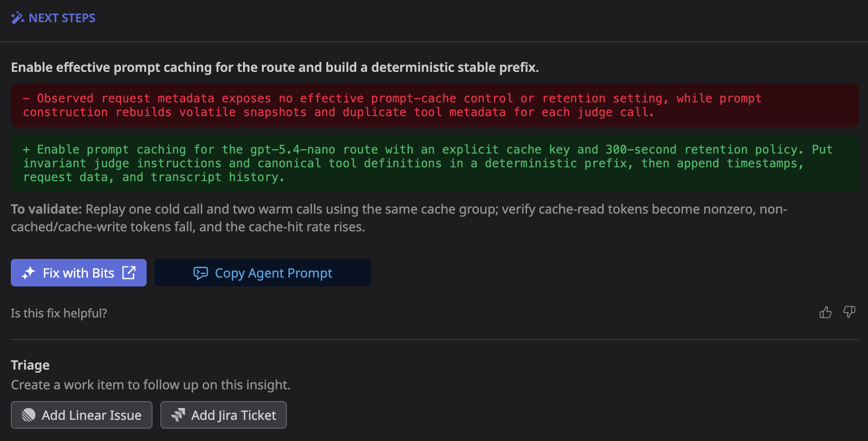Add a Linear issue
Image resolution: width=868 pixels, height=441 pixels.
click(x=82, y=415)
